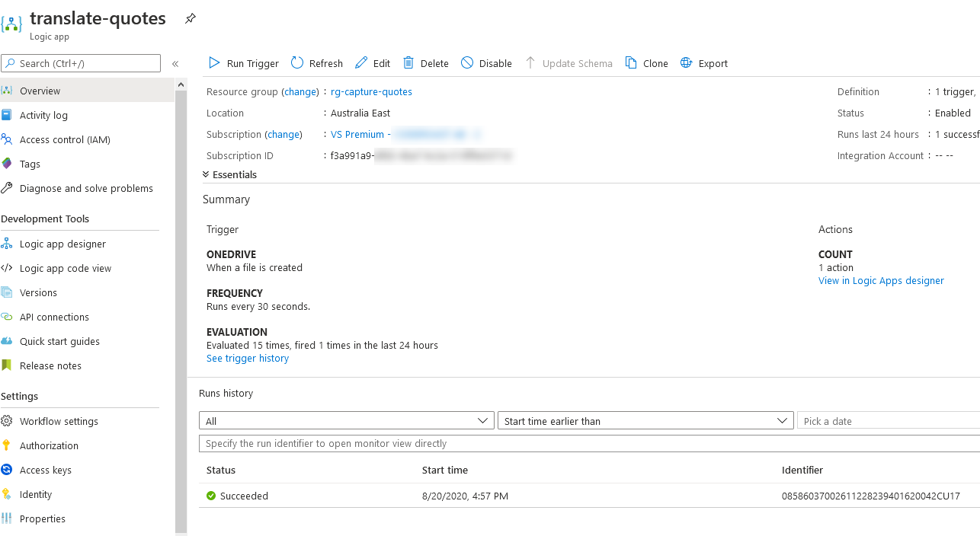Image resolution: width=980 pixels, height=536 pixels.
Task: Click the API connections icon
Action: pyautogui.click(x=7, y=317)
